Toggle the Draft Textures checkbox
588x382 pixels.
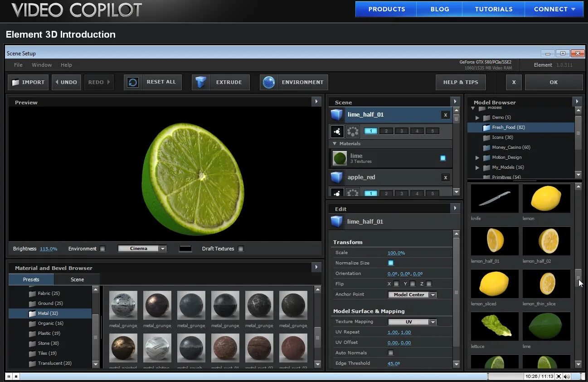pos(241,249)
